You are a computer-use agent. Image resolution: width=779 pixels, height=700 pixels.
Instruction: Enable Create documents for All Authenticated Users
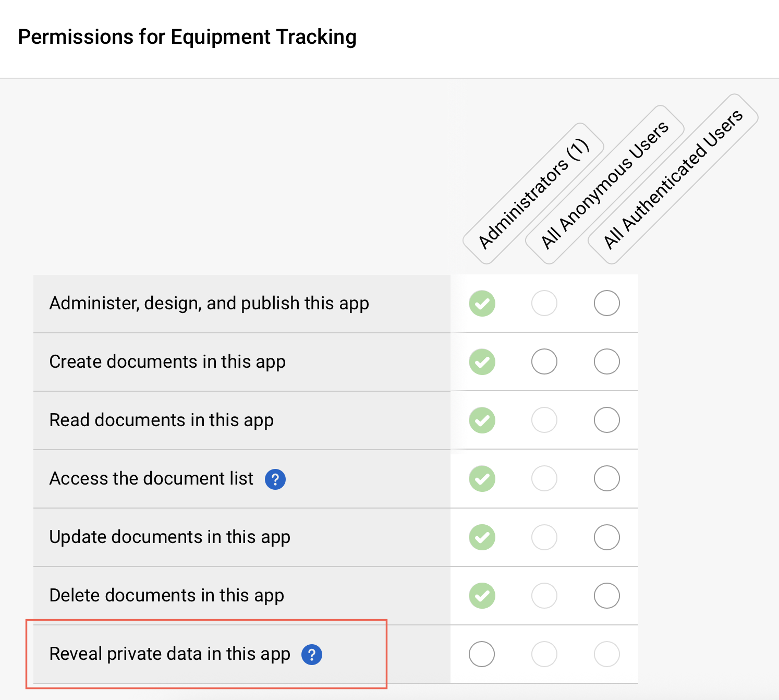606,361
